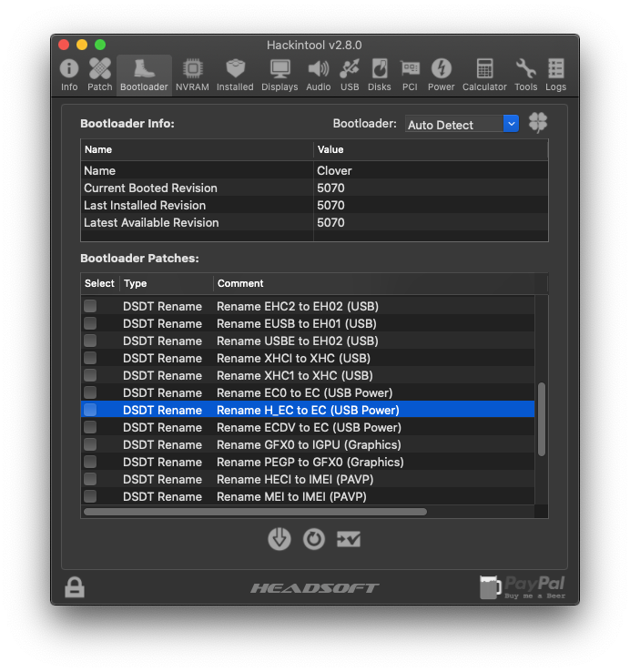Select row text Rename XHC1 to XHC (USB)
The width and height of the screenshot is (630, 672).
coord(294,375)
